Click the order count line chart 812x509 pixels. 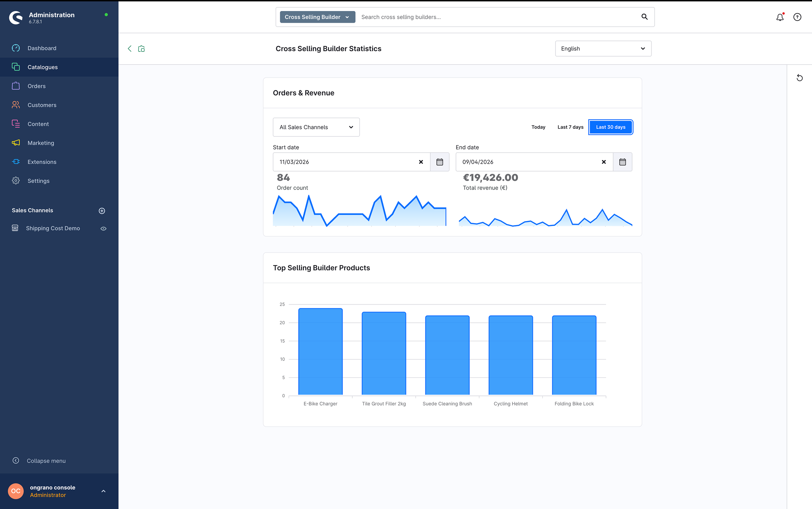360,210
